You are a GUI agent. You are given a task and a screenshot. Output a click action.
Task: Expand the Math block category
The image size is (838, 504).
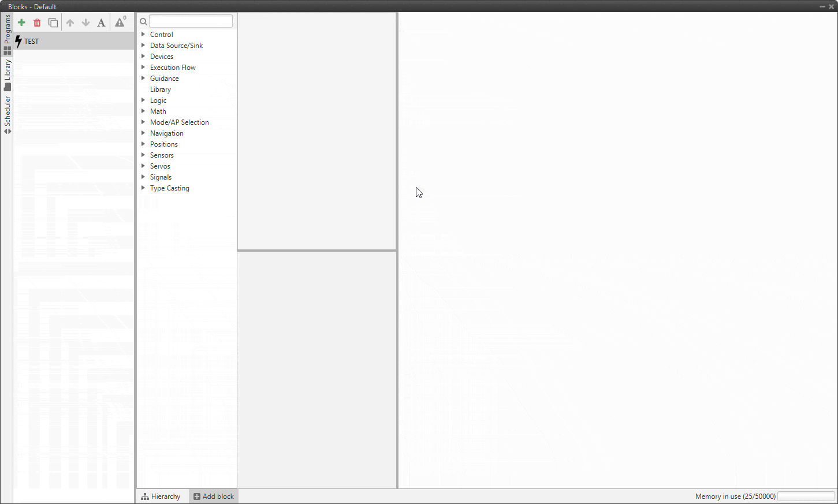tap(143, 111)
